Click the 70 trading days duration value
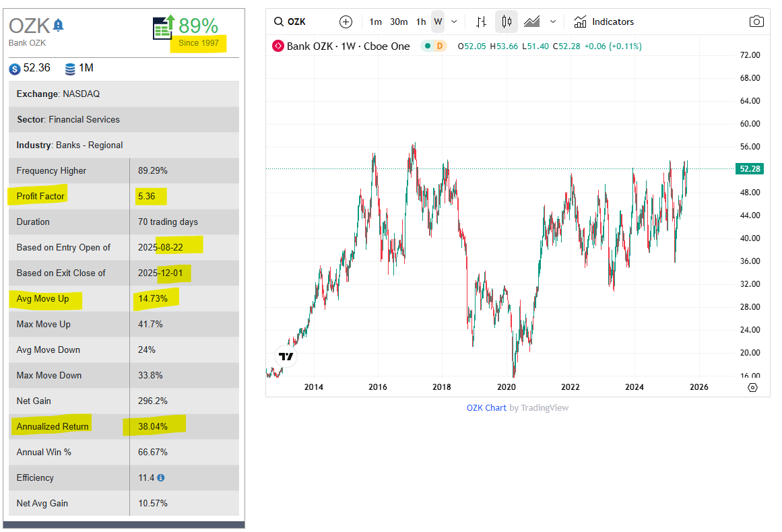 (168, 222)
